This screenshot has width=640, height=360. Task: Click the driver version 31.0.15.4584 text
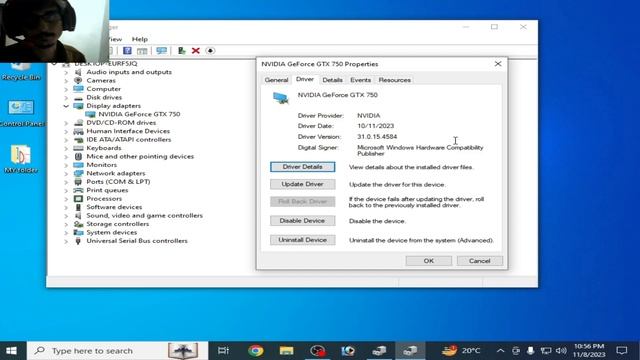[377, 137]
